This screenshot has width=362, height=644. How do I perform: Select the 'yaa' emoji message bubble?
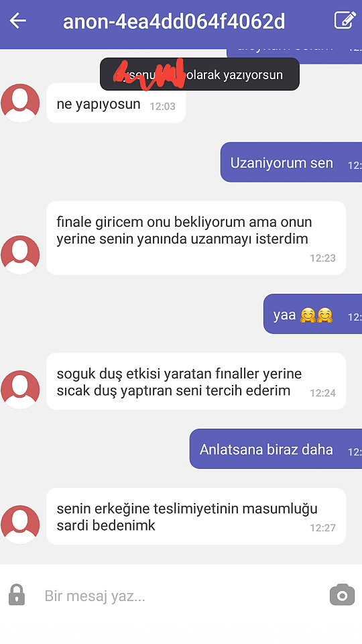pyautogui.click(x=312, y=314)
